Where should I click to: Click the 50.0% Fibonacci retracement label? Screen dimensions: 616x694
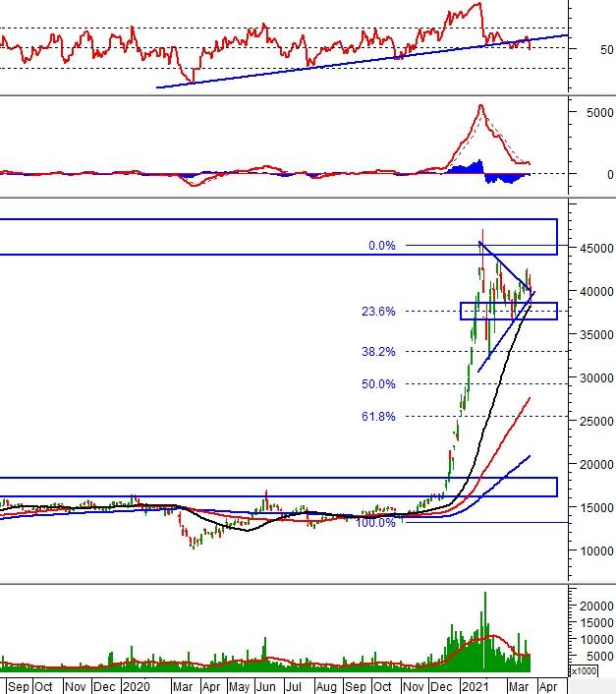[378, 384]
